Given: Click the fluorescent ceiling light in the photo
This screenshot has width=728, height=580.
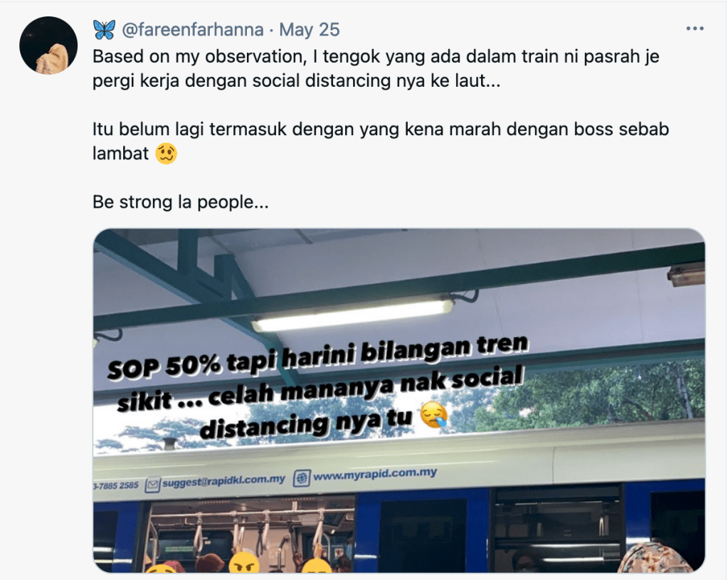Looking at the screenshot, I should point(353,316).
